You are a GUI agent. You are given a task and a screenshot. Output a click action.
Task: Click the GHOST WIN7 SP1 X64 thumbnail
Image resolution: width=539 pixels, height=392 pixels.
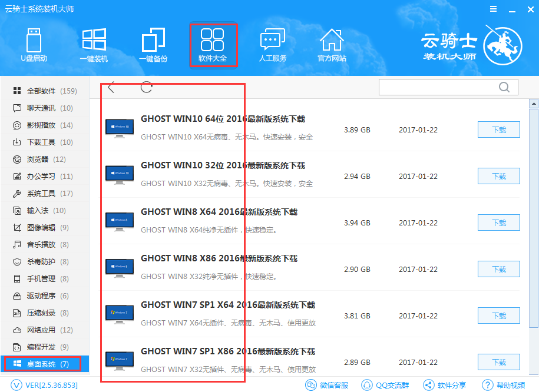pos(119,315)
